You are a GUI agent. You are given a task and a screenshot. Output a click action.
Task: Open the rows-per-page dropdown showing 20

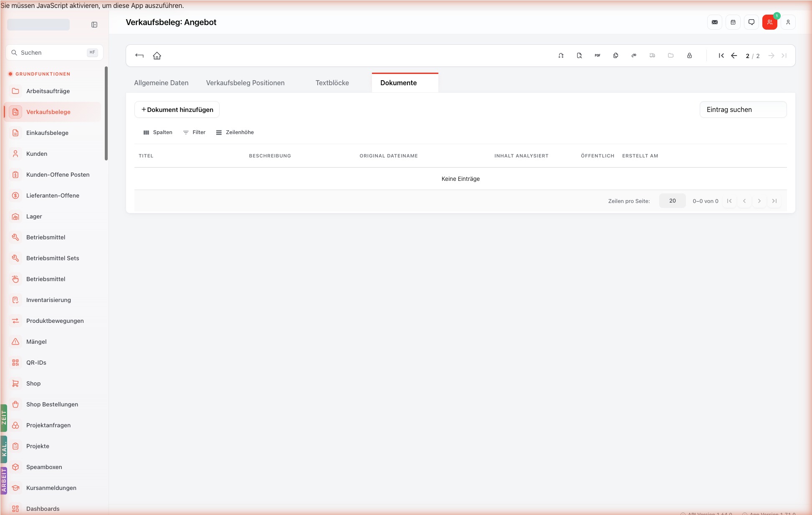[x=673, y=201]
